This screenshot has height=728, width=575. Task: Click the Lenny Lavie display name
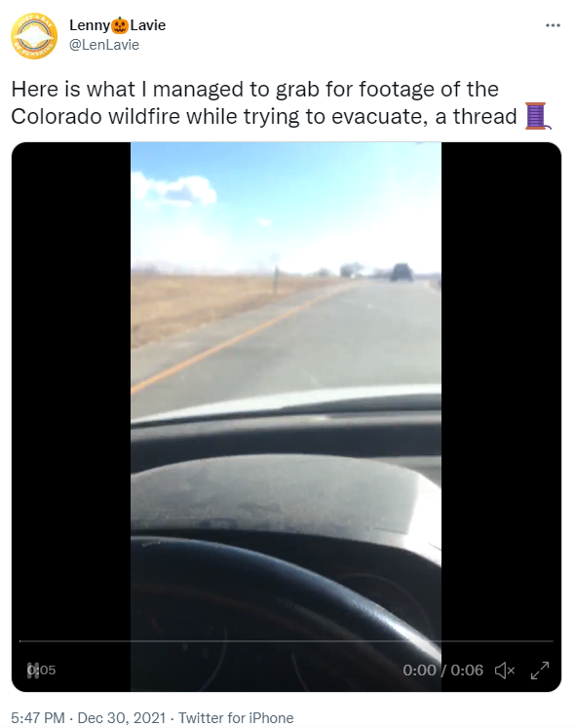pos(118,25)
